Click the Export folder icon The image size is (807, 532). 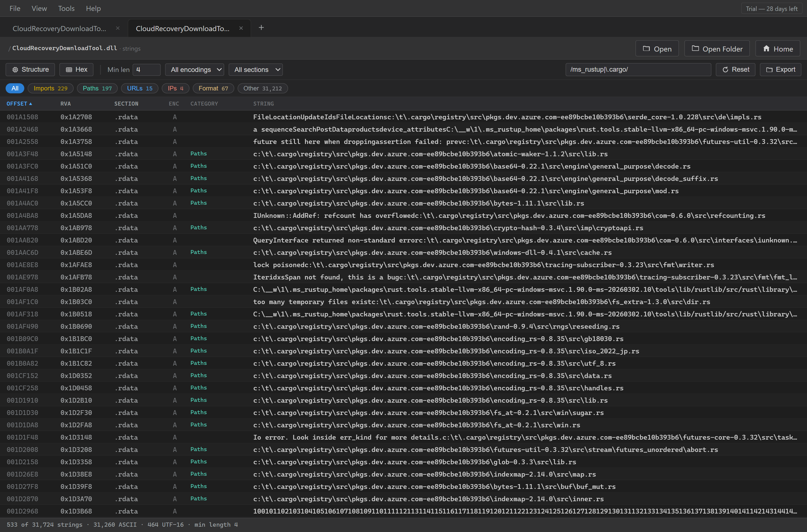coord(769,69)
